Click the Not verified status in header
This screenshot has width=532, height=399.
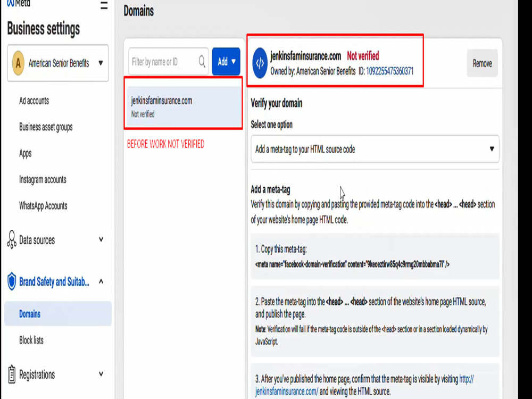[x=363, y=56]
